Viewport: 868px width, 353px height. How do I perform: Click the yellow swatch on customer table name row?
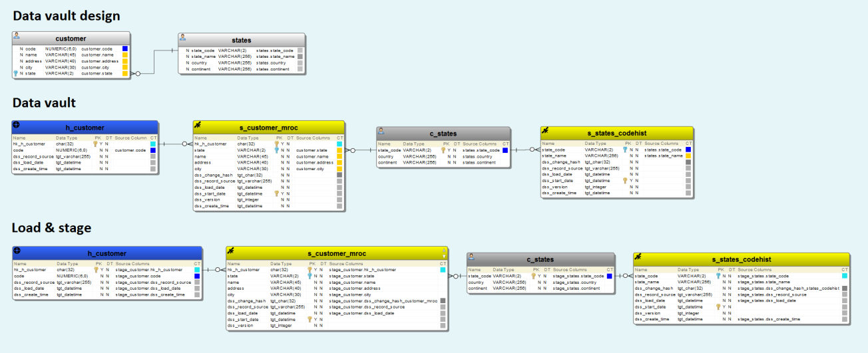click(x=124, y=55)
